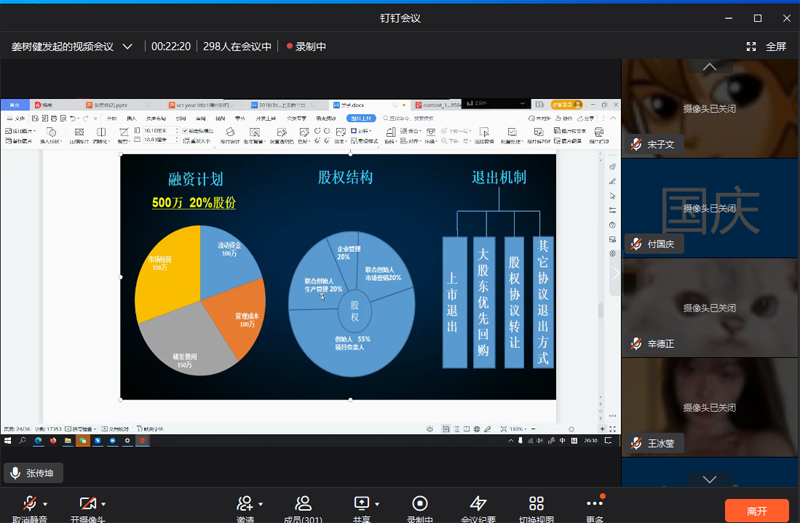Image resolution: width=800 pixels, height=523 pixels.
Task: Open the 成员(301) members list
Action: [x=303, y=503]
